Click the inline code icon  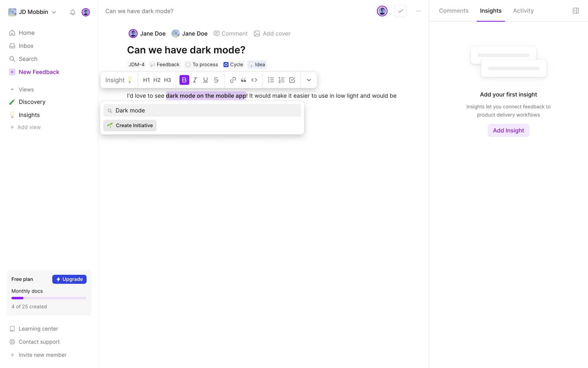click(254, 80)
